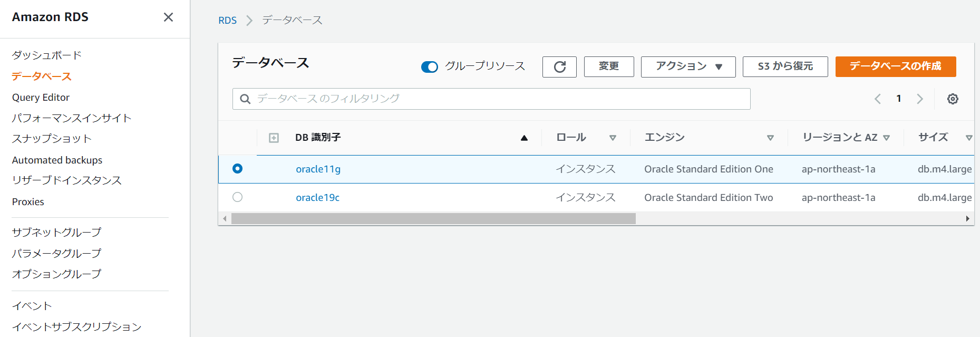Sort by the サイズ column arrow
980x337 pixels.
tap(969, 138)
